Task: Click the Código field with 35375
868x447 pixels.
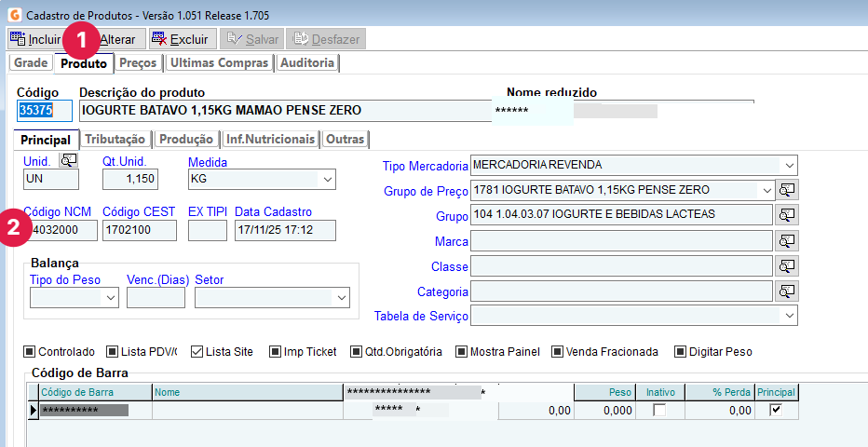Action: pyautogui.click(x=45, y=111)
